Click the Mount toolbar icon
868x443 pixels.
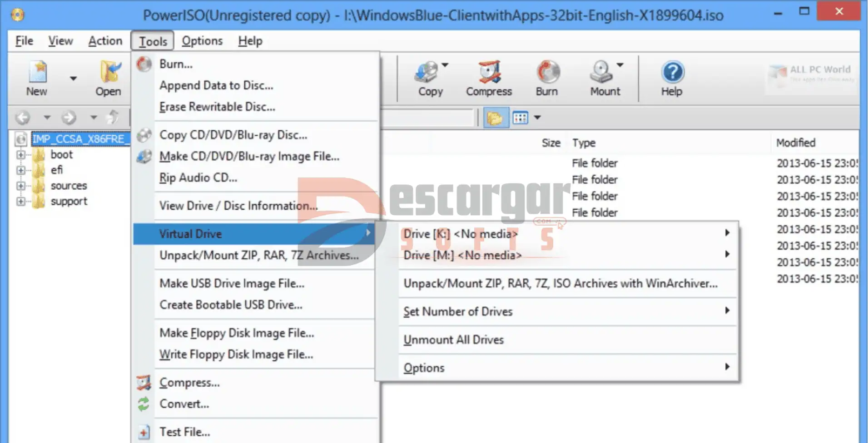[601, 73]
